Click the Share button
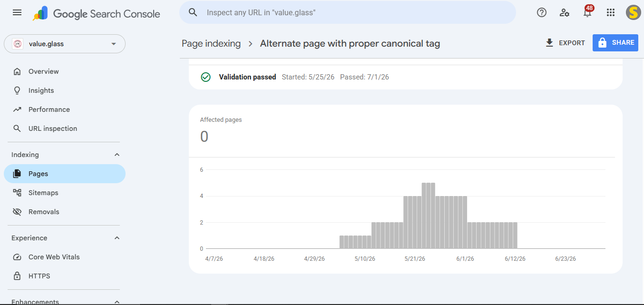 [x=615, y=43]
